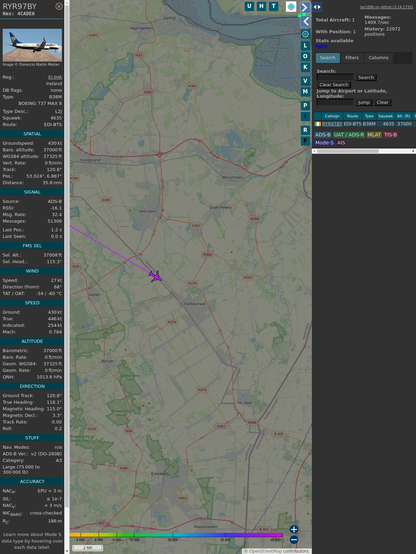Click the Search text input field
This screenshot has height=554, width=416.
pos(335,77)
